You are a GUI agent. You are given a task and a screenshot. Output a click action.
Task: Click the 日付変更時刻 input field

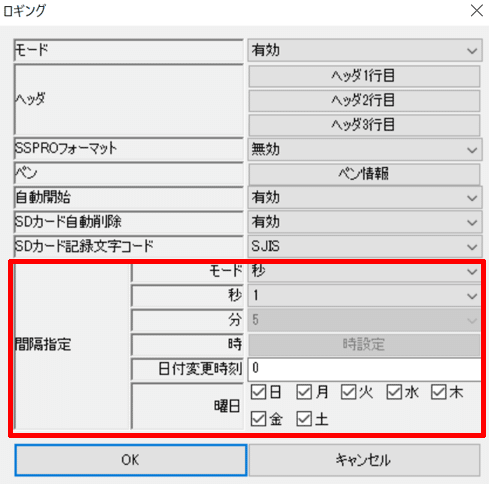365,369
